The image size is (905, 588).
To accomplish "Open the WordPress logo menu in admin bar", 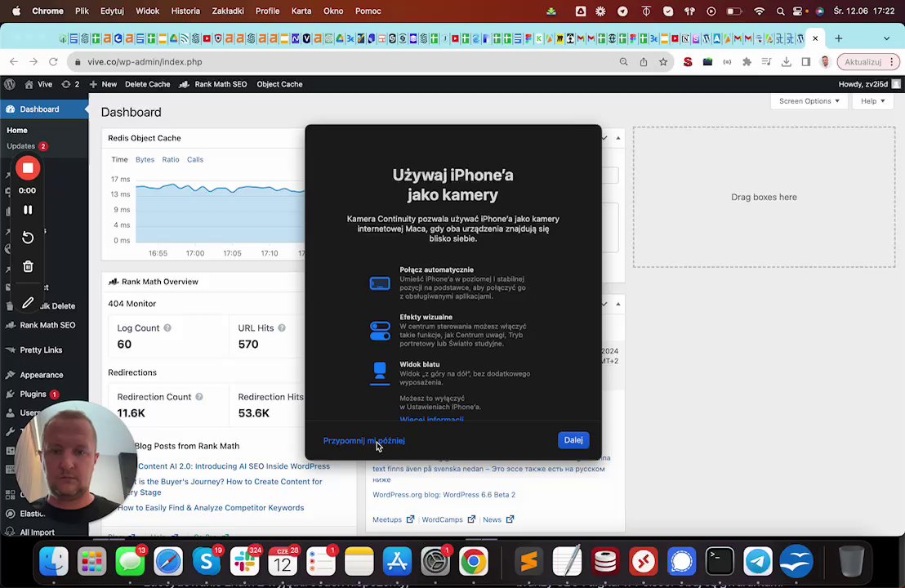I will (x=9, y=84).
